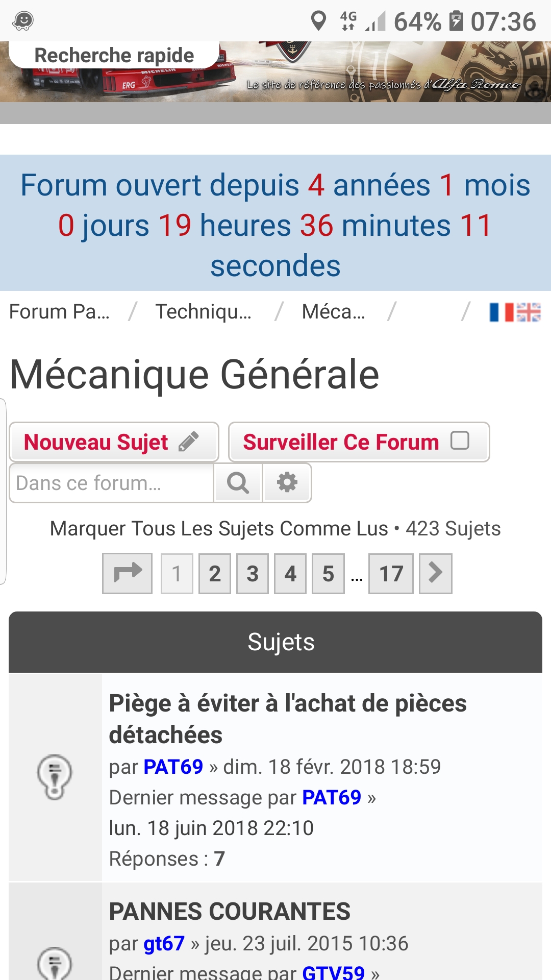Go to next page arrow
This screenshot has height=980, width=551.
(435, 574)
